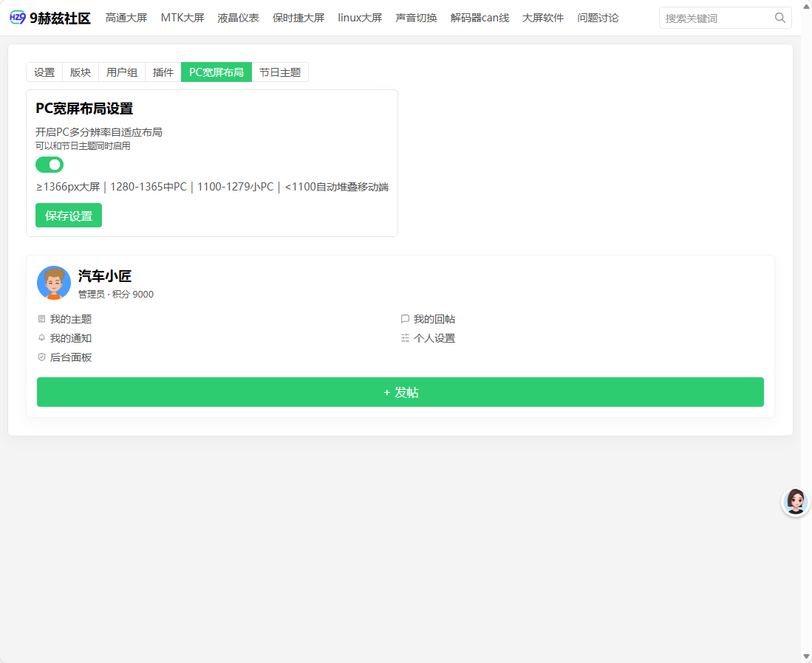Select the PC宽屏布局 tab
The image size is (812, 663).
click(x=216, y=72)
